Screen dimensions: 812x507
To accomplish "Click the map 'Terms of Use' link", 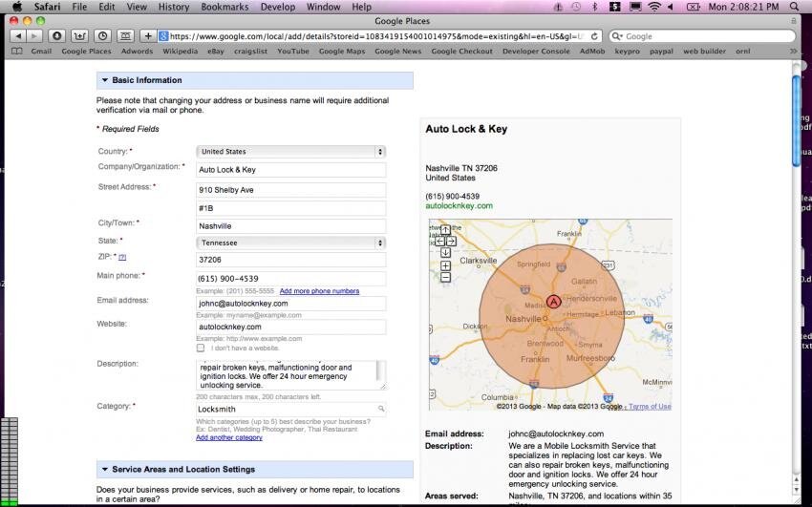I will (650, 407).
